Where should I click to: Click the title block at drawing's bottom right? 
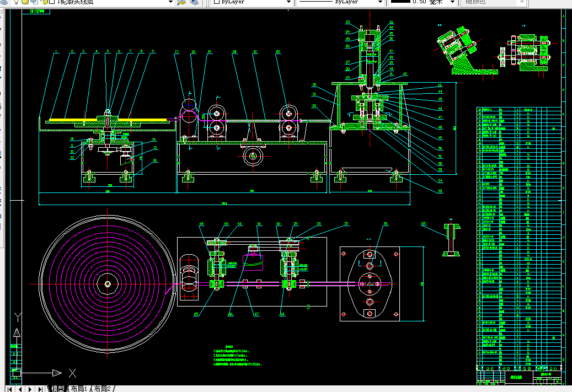point(518,378)
